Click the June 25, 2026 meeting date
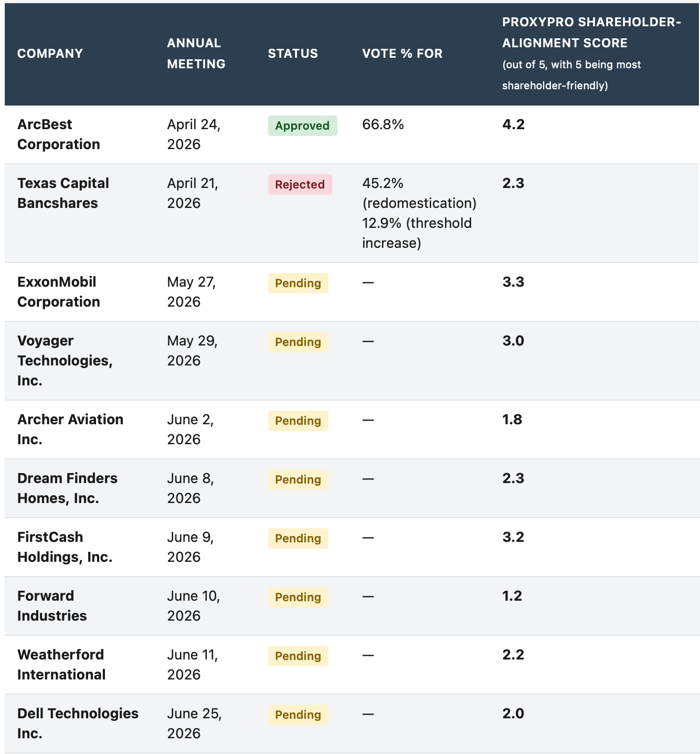The image size is (700, 754). [194, 724]
